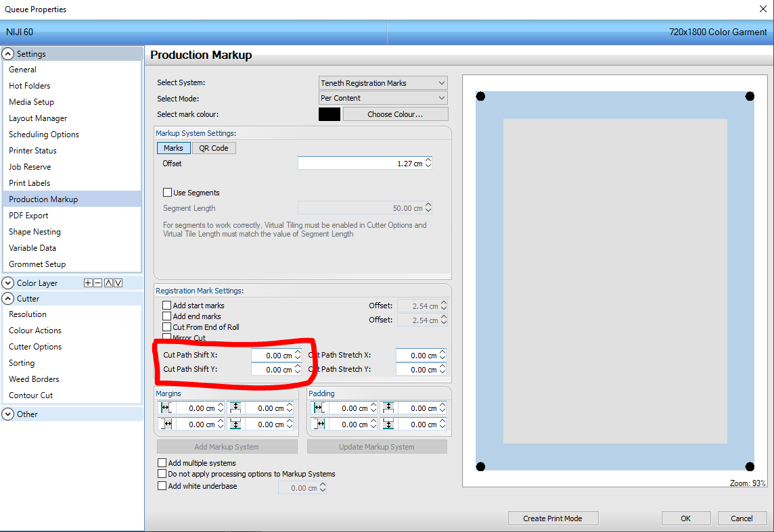Switch to the QR Code tab

click(214, 147)
